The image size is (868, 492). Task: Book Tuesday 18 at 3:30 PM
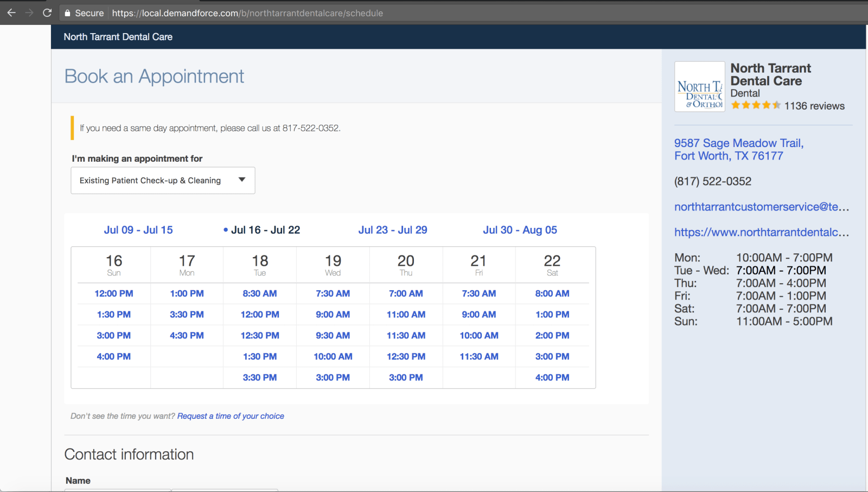(260, 378)
